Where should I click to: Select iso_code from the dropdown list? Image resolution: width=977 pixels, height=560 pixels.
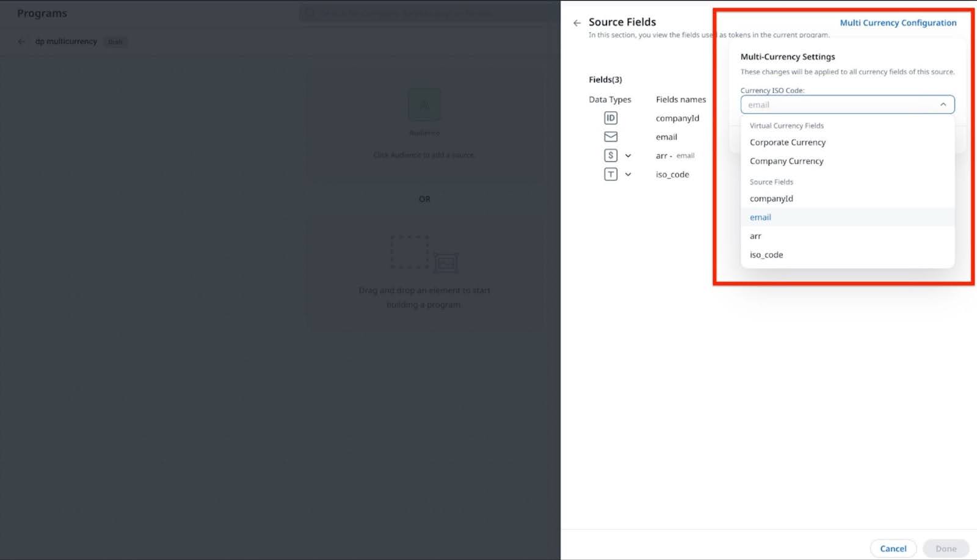pos(766,255)
